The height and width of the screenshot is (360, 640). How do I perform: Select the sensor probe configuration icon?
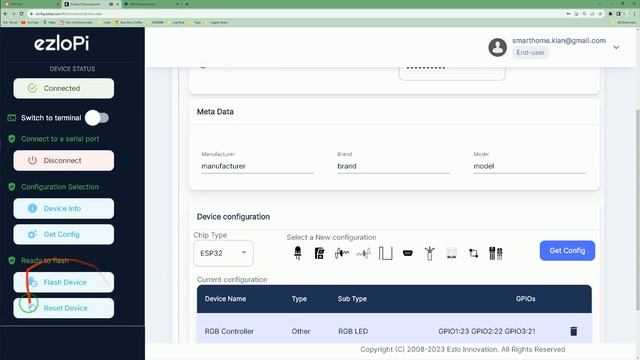point(429,253)
